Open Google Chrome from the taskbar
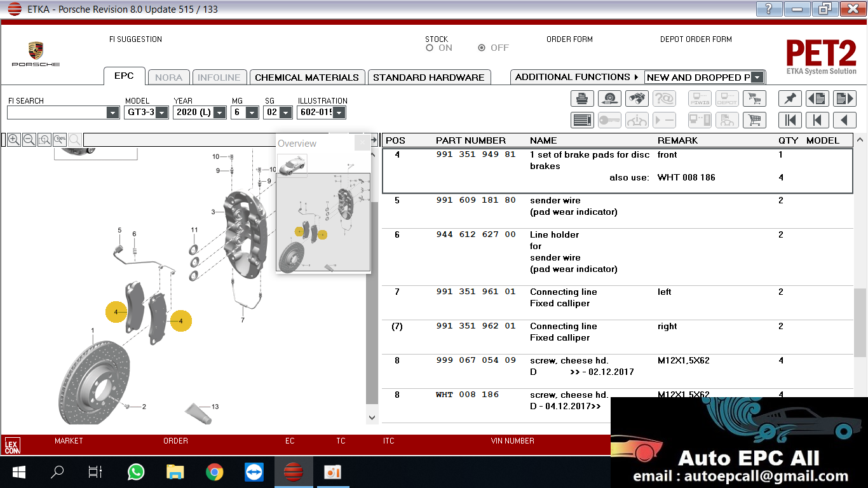The image size is (868, 488). point(215,472)
